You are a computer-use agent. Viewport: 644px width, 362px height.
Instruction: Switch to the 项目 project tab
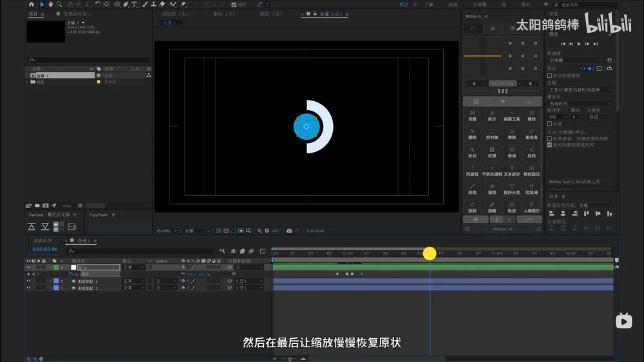point(33,14)
